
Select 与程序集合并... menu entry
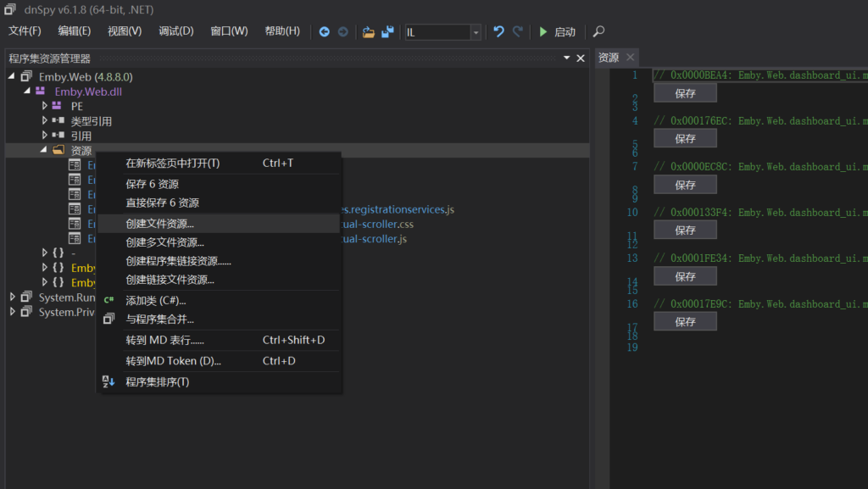[x=220, y=320]
